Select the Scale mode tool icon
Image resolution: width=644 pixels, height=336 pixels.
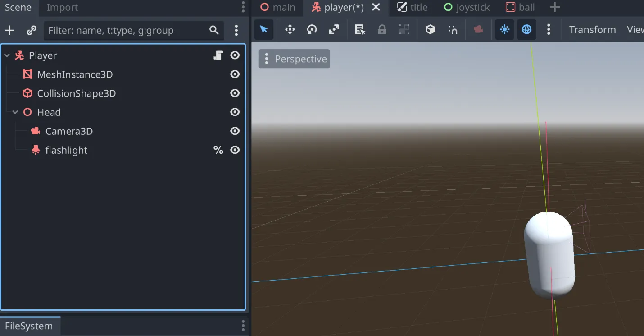click(334, 30)
